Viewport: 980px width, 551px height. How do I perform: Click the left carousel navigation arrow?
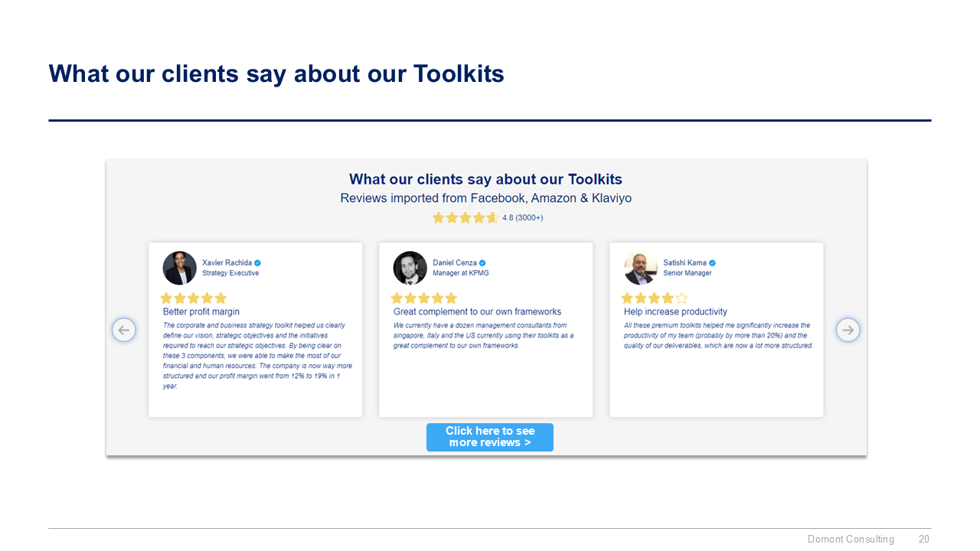(124, 330)
